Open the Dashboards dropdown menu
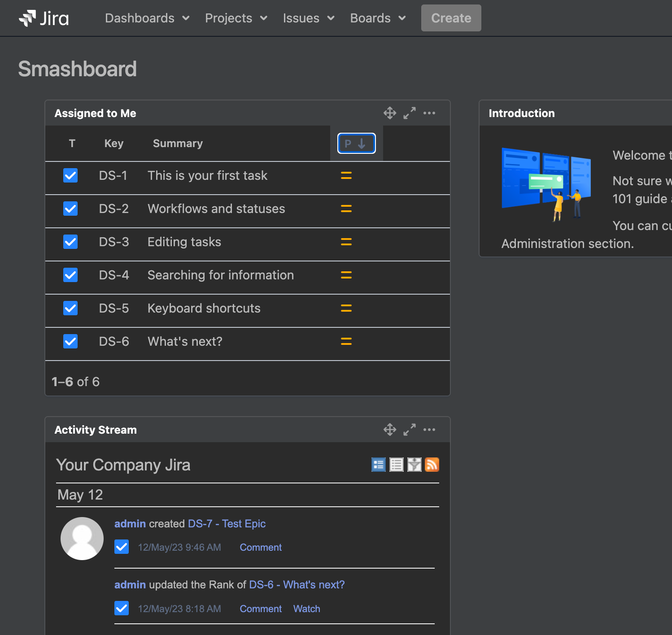This screenshot has width=672, height=635. click(147, 18)
